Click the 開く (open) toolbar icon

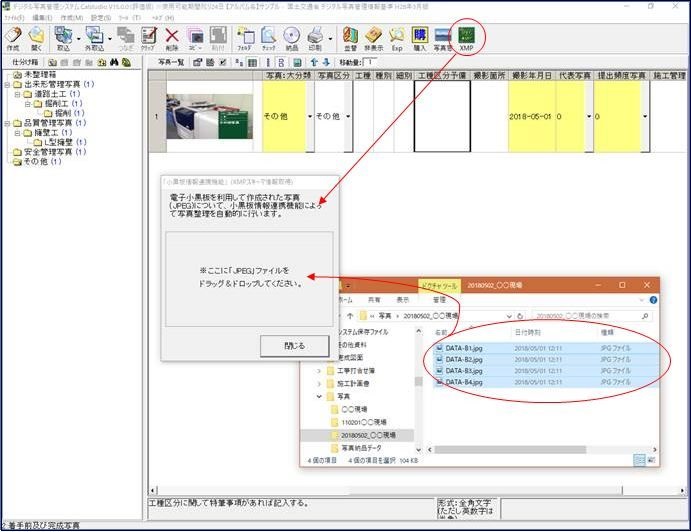coord(37,39)
